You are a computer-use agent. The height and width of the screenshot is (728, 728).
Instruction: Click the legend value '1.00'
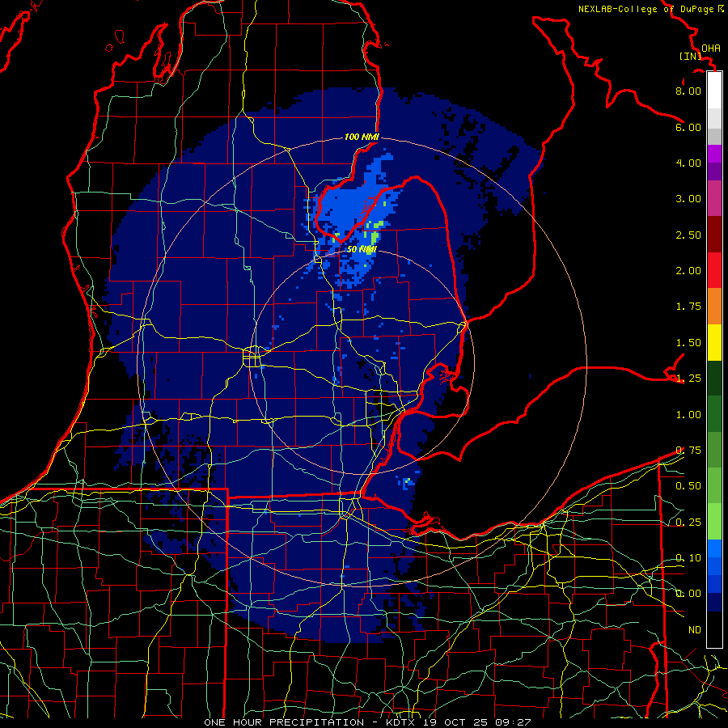point(688,414)
